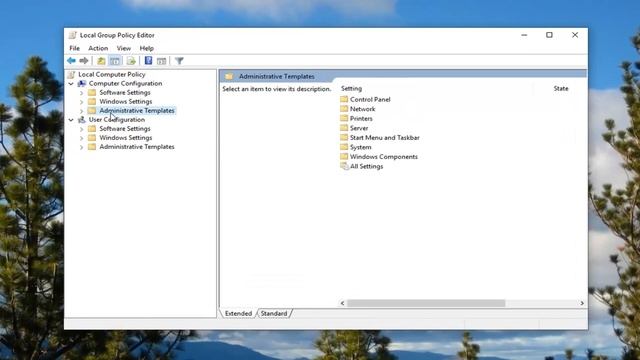Select Windows Settings under Computer Configuration
The image size is (640, 360).
click(126, 102)
